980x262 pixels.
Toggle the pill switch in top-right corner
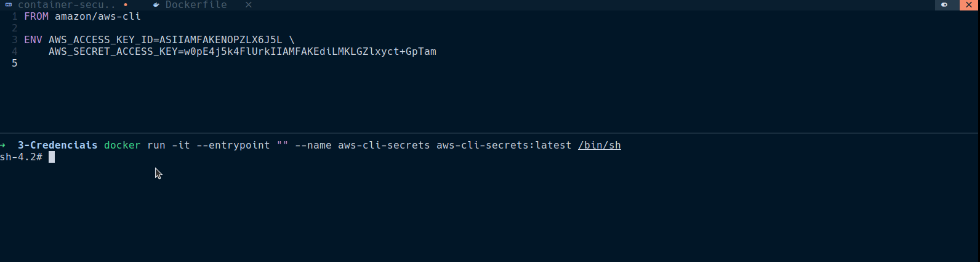click(944, 5)
